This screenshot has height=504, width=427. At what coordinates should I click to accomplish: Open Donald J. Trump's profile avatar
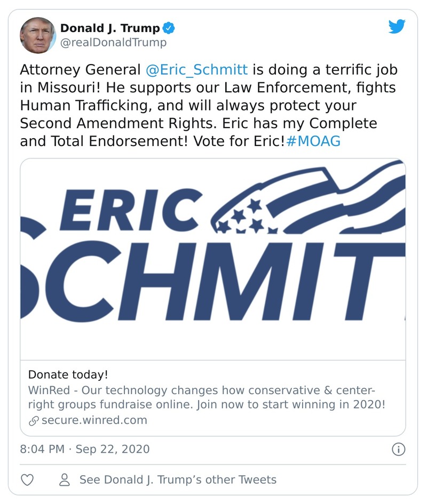click(38, 35)
